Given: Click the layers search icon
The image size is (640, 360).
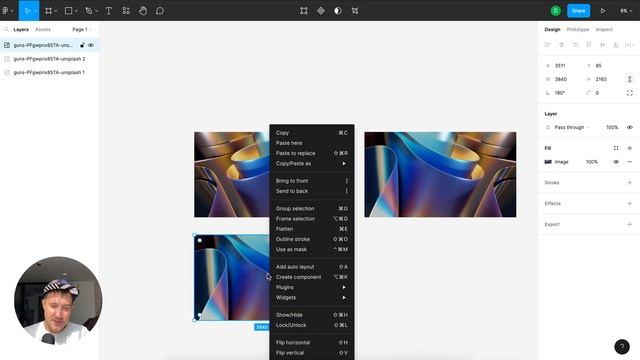Looking at the screenshot, I should [x=7, y=29].
